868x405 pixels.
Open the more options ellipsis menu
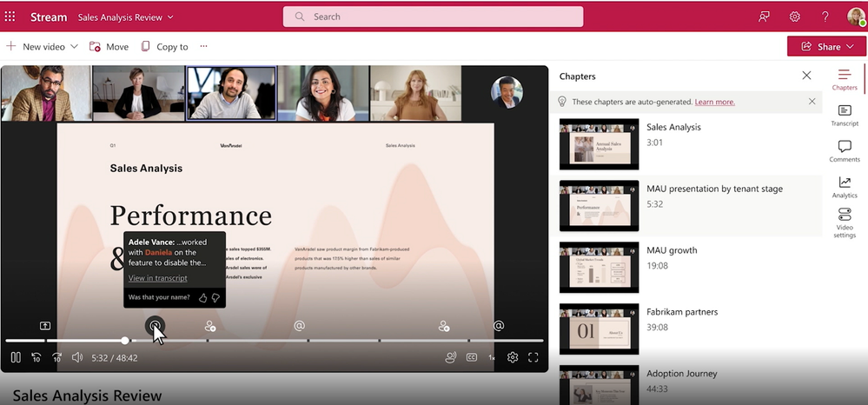(203, 46)
